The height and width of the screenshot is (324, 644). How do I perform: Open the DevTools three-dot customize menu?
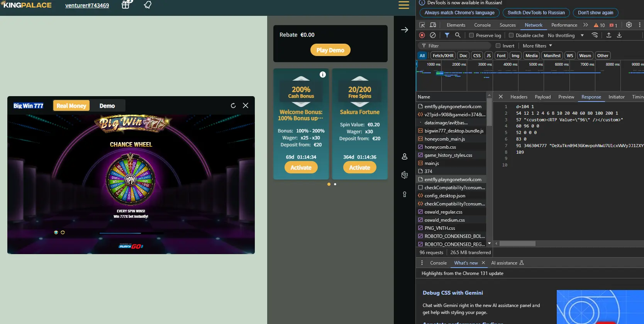(639, 25)
